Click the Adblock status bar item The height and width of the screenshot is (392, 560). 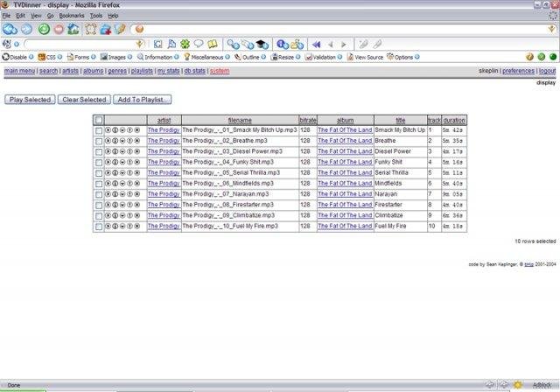click(542, 385)
